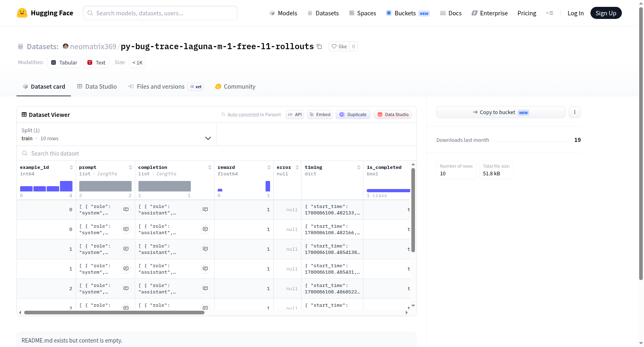Open chat view for timing 1780086108.485431 row completion
The width and height of the screenshot is (644, 347).
[205, 269]
